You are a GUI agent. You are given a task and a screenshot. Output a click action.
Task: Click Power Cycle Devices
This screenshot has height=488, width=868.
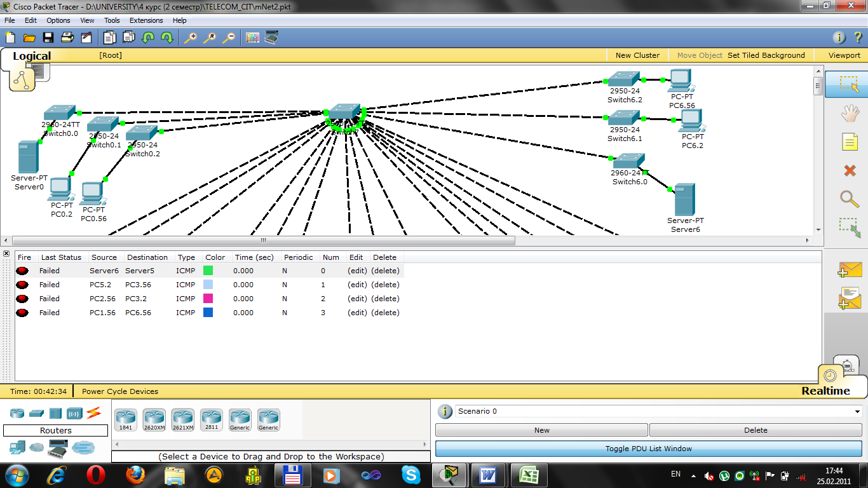tap(120, 391)
